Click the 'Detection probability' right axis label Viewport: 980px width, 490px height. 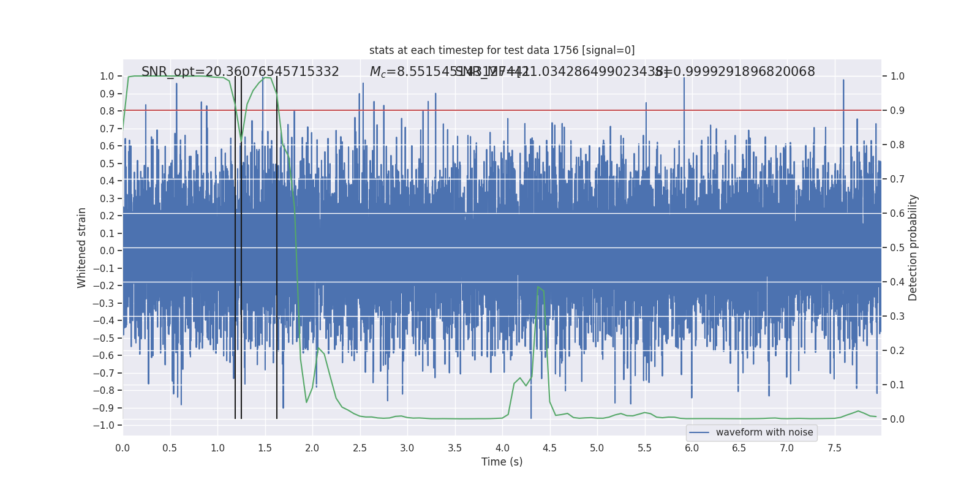(913, 247)
